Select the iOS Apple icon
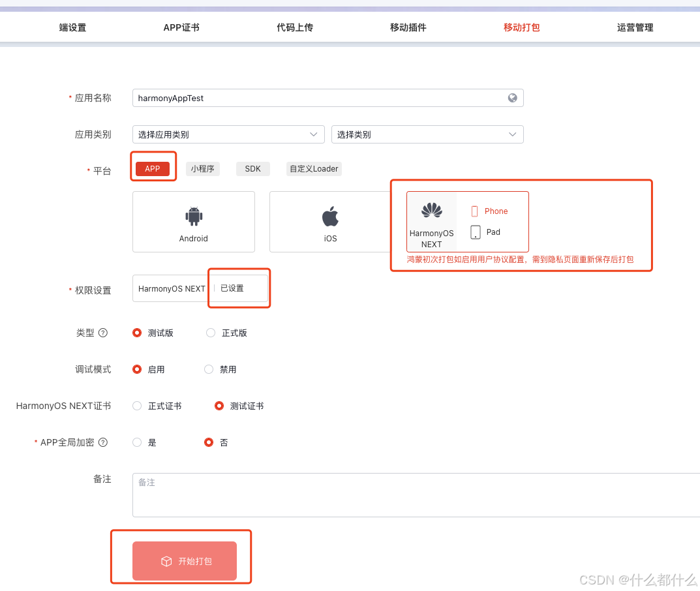The image size is (700, 591). [x=330, y=217]
